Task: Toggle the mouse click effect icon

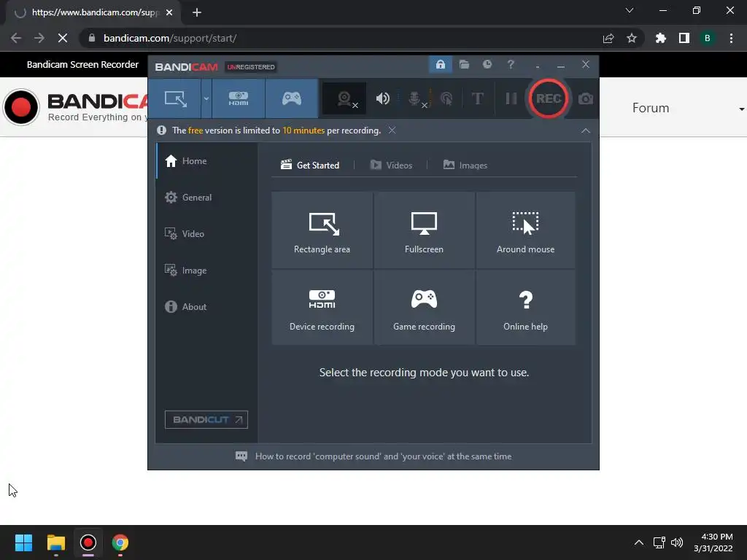Action: tap(446, 98)
